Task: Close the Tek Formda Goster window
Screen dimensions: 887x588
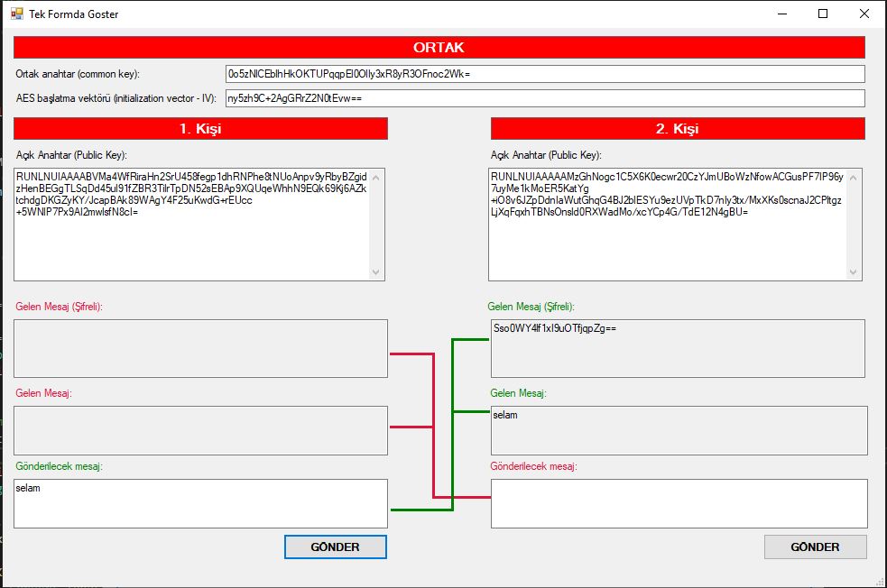Action: coord(864,14)
